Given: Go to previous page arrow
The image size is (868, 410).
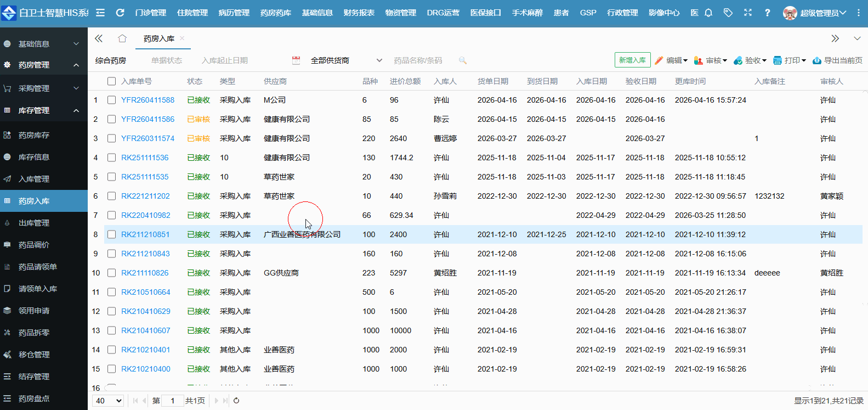Looking at the screenshot, I should click(145, 401).
